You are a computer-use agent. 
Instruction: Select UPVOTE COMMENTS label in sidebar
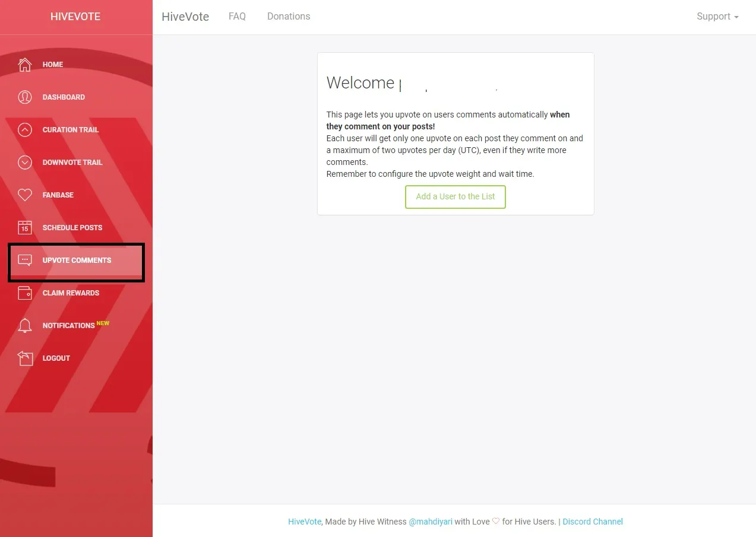pyautogui.click(x=77, y=260)
